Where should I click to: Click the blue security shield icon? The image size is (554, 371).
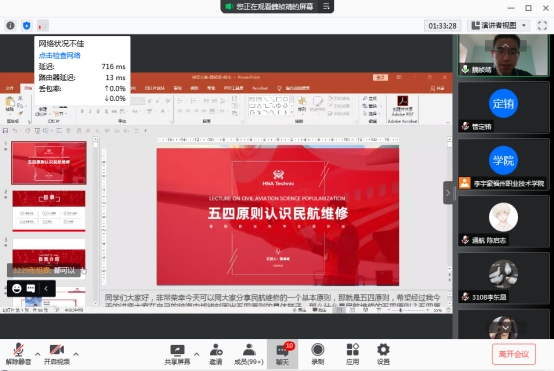(26, 25)
